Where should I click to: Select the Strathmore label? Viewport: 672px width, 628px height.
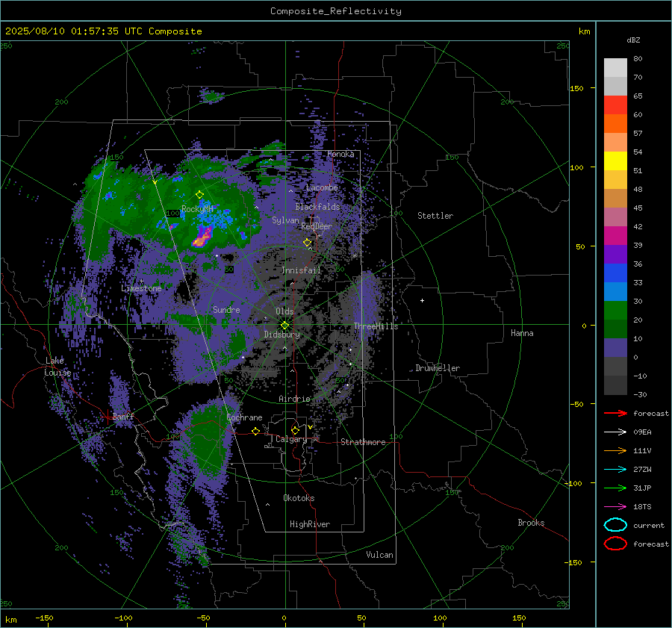363,442
